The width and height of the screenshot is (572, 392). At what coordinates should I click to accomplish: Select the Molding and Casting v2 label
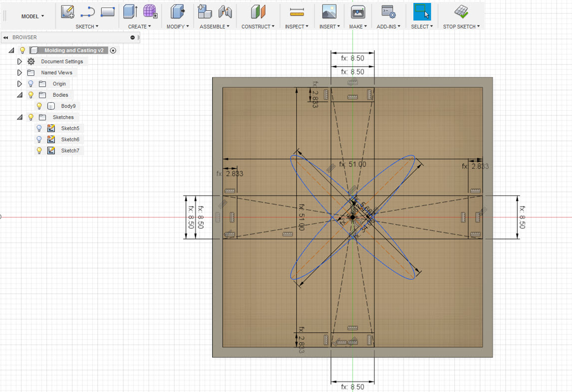click(x=74, y=50)
